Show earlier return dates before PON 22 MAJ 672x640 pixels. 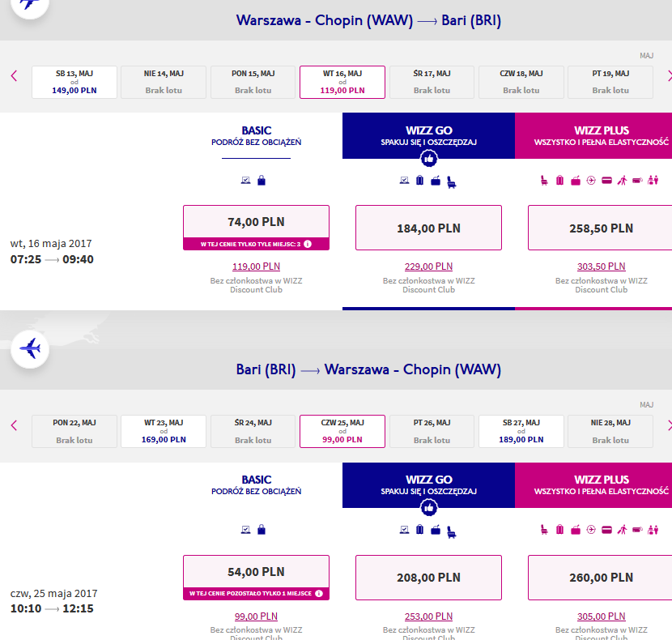[14, 425]
